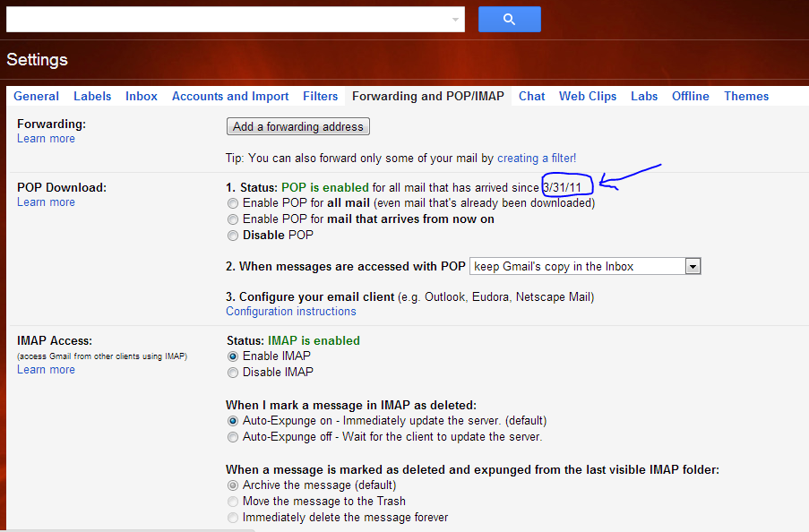This screenshot has width=809, height=532.
Task: Select "Disable IMAP"
Action: (233, 372)
